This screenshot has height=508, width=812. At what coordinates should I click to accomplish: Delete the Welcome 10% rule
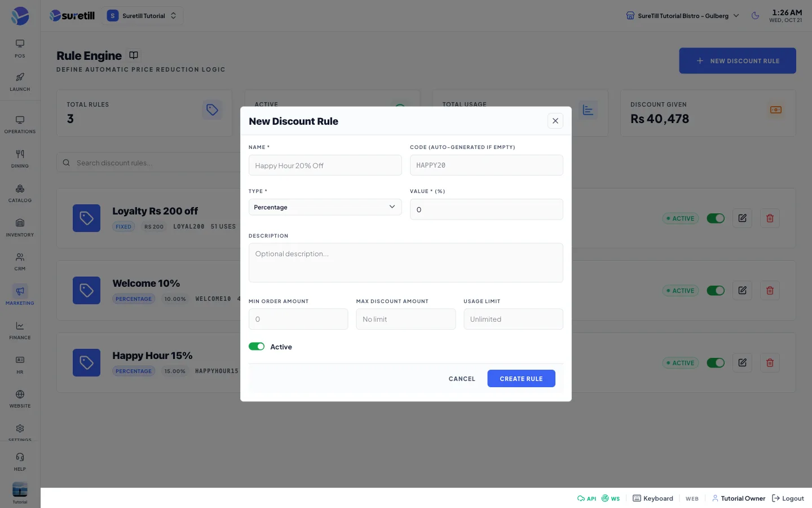(770, 291)
